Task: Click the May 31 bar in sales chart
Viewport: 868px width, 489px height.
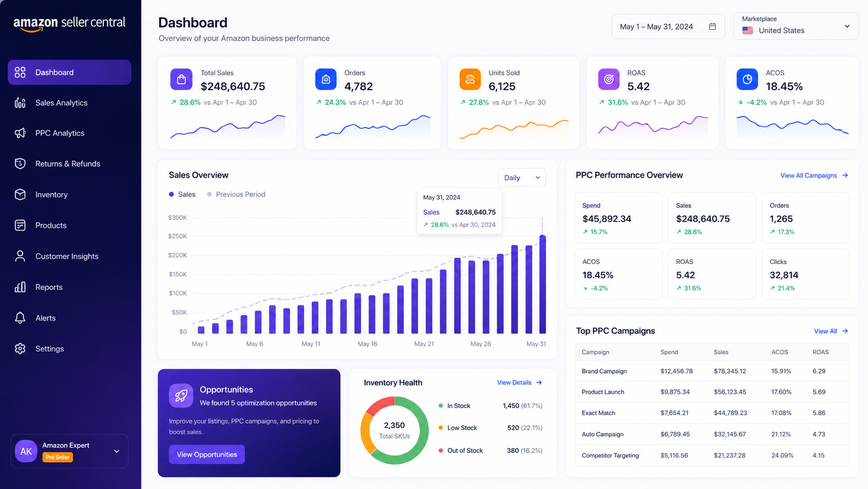Action: pos(542,284)
